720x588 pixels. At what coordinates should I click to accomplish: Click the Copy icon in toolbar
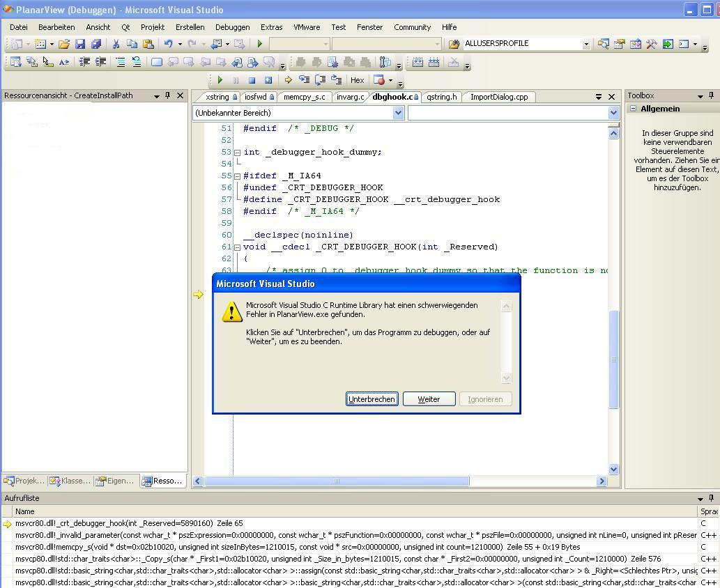[x=132, y=44]
